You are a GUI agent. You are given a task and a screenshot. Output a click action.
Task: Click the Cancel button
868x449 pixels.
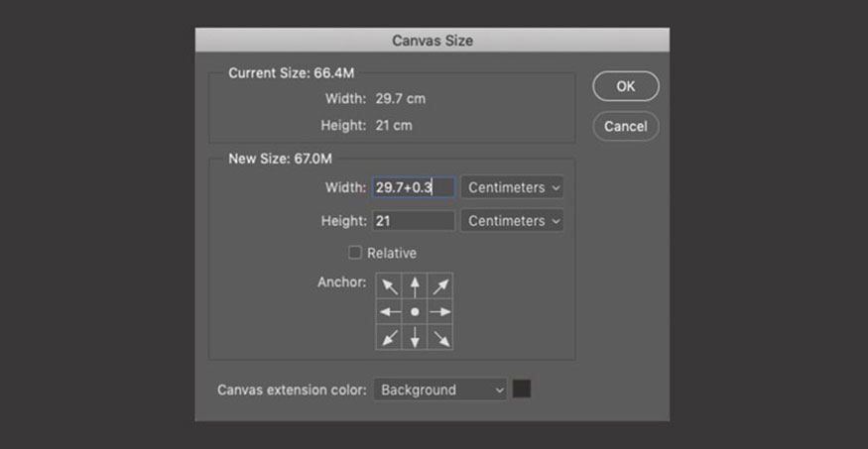click(626, 126)
